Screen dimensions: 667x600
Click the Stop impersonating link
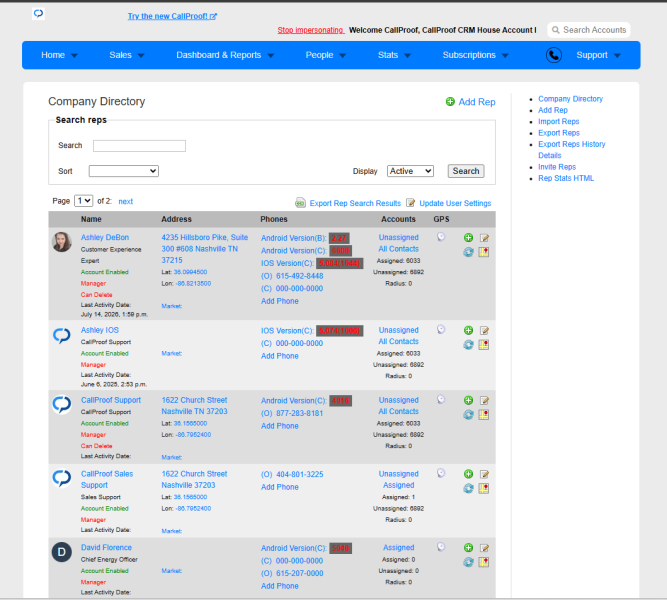click(x=311, y=30)
